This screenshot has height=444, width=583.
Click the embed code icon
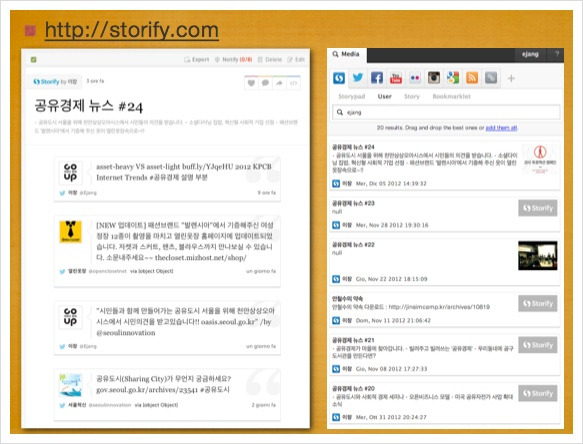(x=293, y=83)
